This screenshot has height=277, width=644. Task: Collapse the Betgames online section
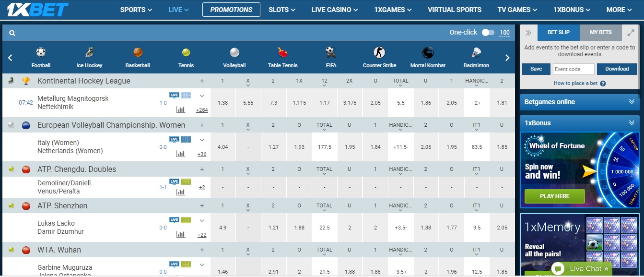(632, 102)
